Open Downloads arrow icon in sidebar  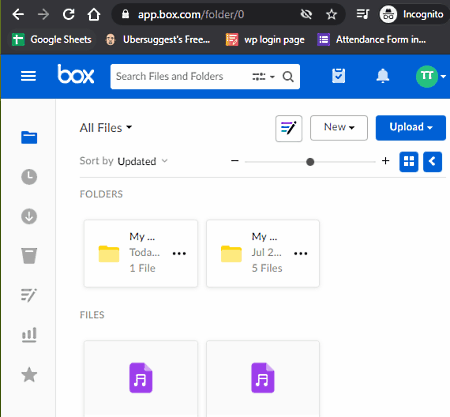pos(29,216)
